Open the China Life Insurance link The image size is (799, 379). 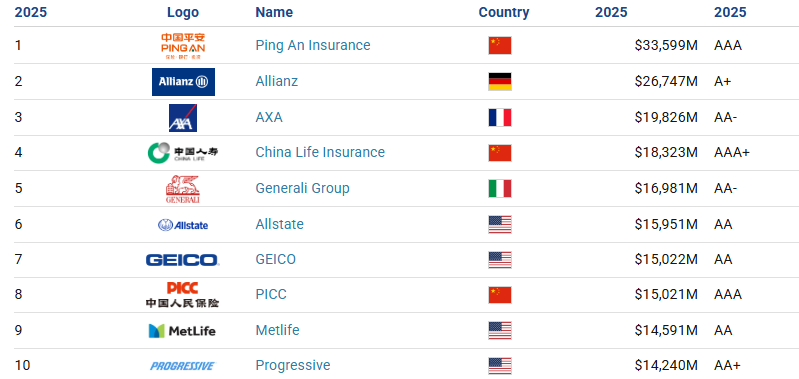tap(320, 152)
